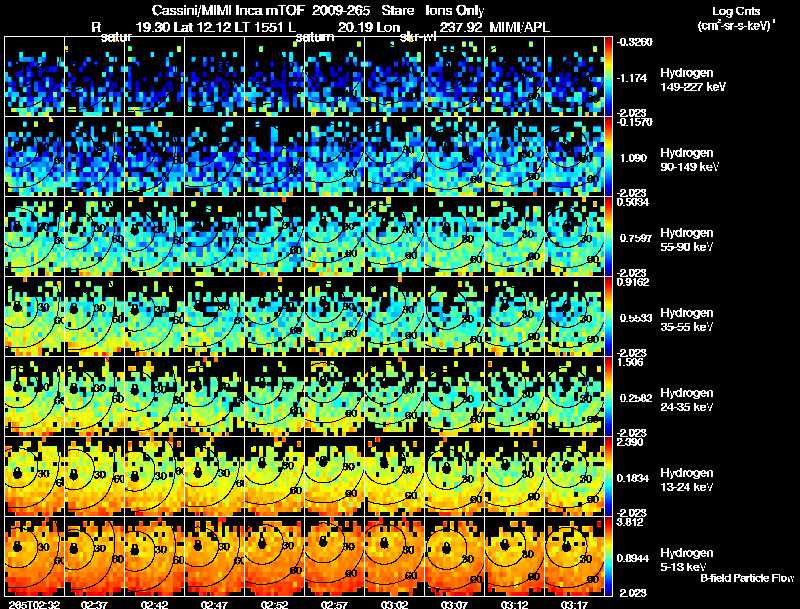Open the 35-55 keV image at 03:12

(515, 316)
